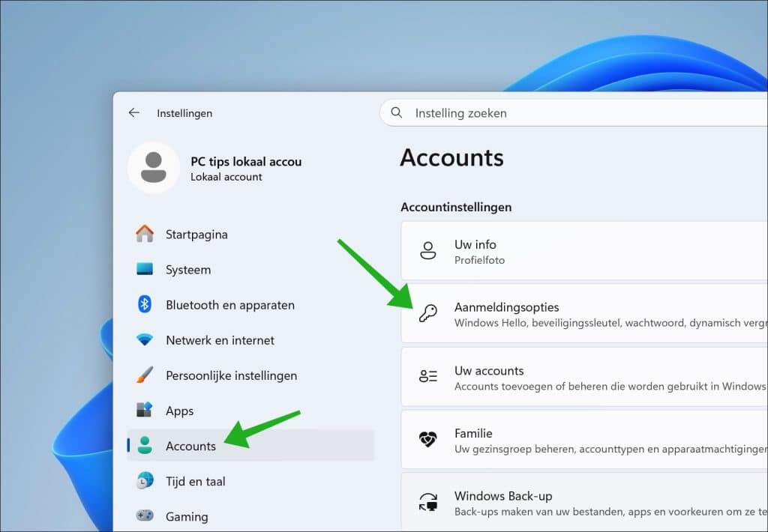Click the PC tips lokaal account name
This screenshot has height=532, width=768.
click(246, 162)
